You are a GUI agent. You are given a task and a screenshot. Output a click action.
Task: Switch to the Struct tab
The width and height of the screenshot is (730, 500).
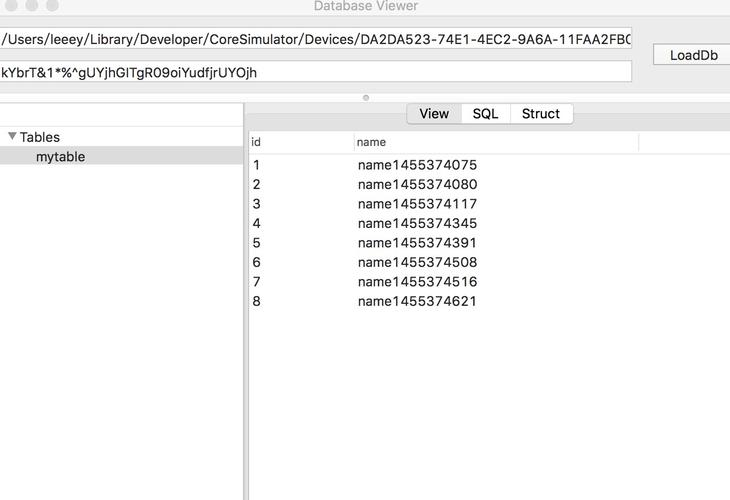click(x=541, y=114)
